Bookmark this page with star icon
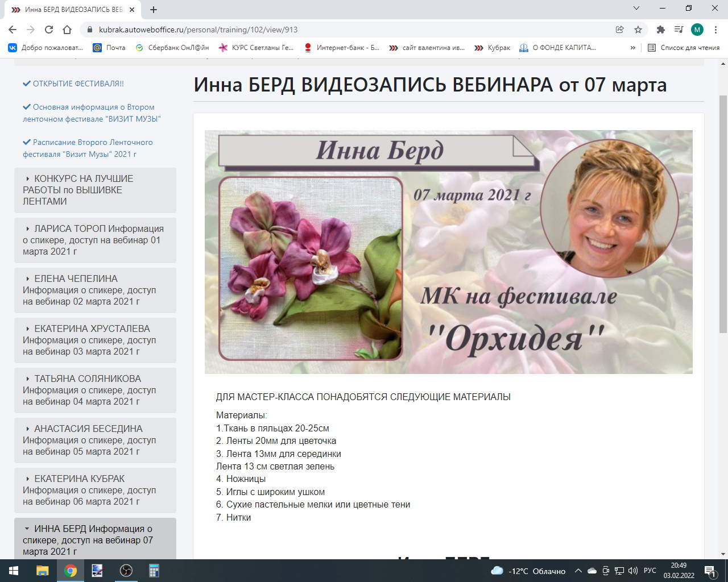Image resolution: width=728 pixels, height=582 pixels. (x=638, y=30)
